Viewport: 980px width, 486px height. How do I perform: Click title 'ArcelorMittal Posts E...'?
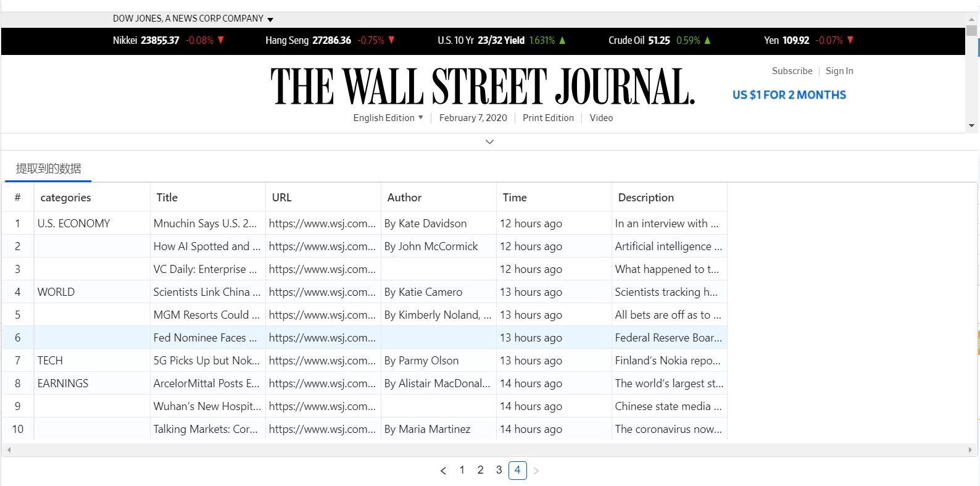206,383
